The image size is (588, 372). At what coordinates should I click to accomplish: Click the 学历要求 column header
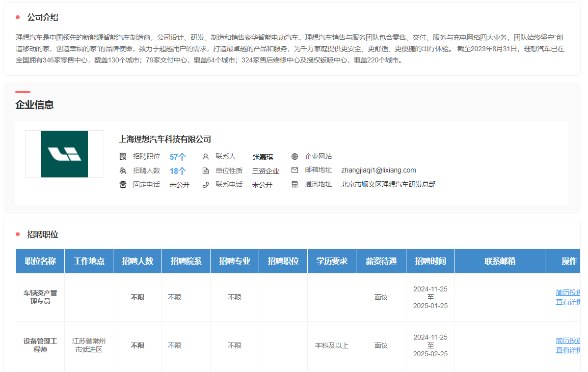(332, 261)
